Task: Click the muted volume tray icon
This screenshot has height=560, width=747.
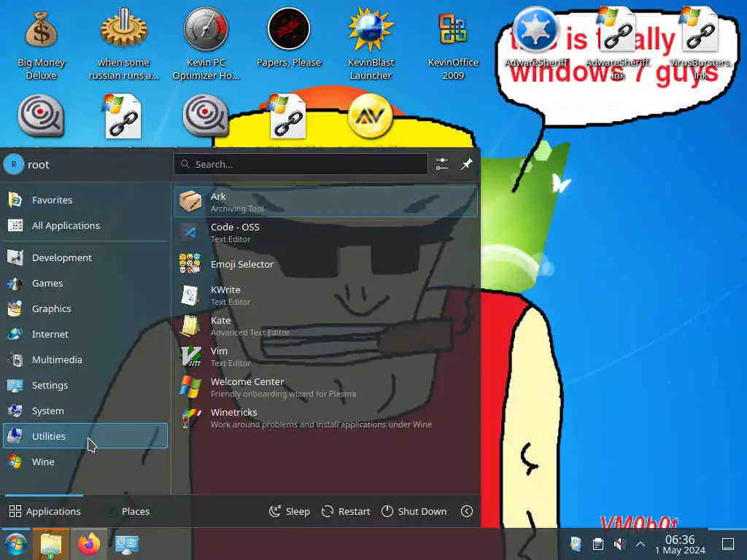Action: (x=619, y=544)
